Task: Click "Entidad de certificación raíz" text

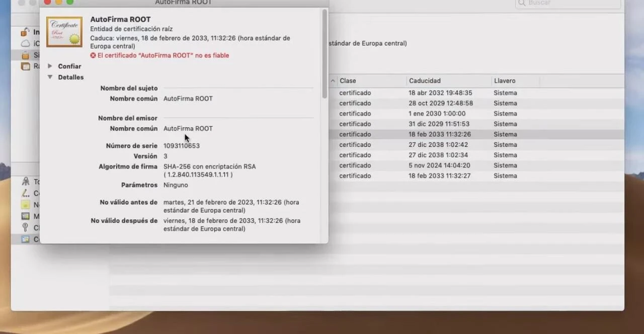Action: click(131, 29)
